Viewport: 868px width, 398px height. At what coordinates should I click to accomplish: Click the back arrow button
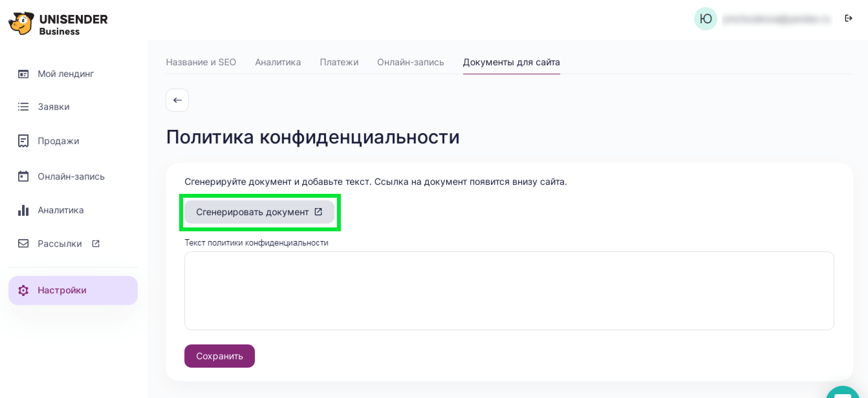point(177,100)
